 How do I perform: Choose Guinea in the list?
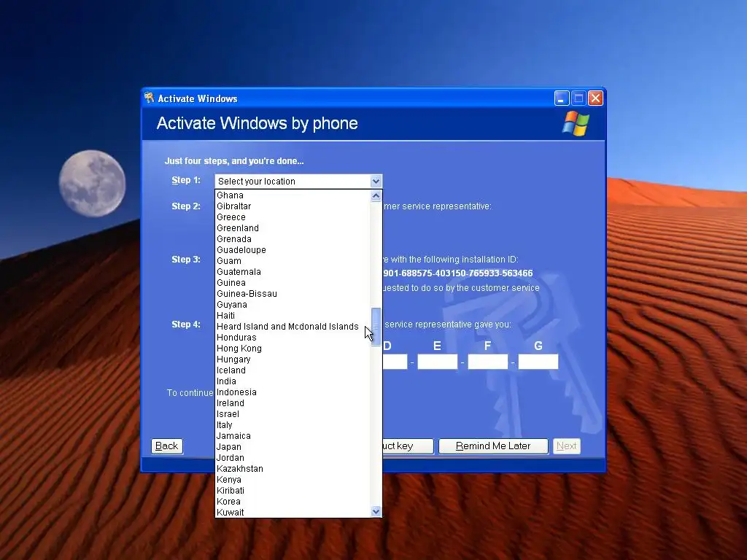click(x=293, y=283)
